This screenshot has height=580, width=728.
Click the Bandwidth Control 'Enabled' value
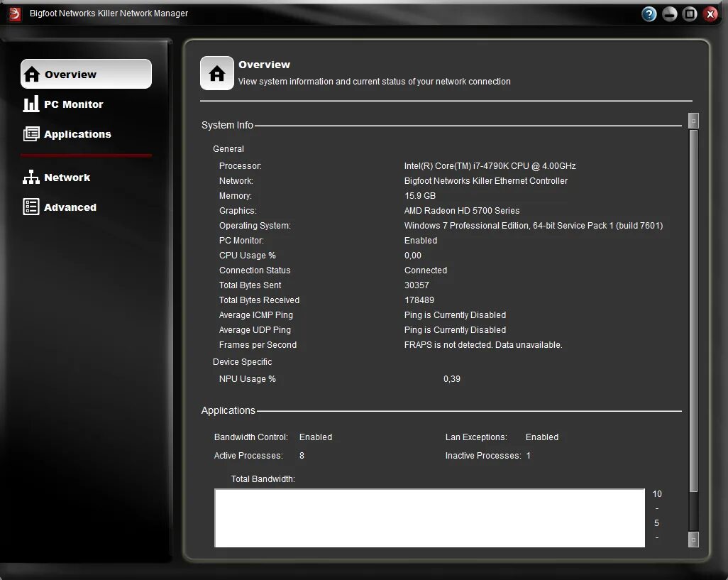316,437
